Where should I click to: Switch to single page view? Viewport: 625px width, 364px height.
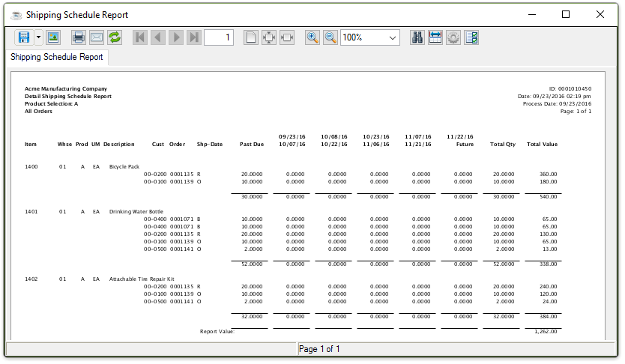click(x=251, y=37)
